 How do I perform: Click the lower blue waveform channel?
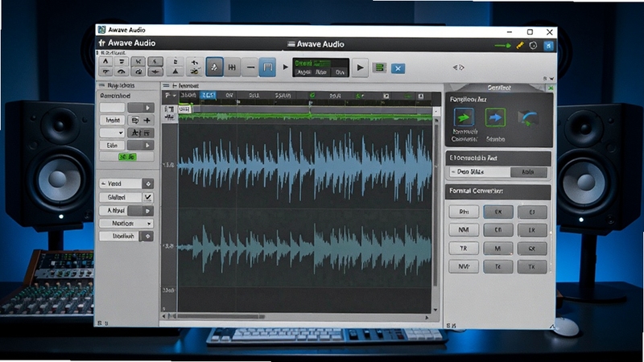pos(305,248)
